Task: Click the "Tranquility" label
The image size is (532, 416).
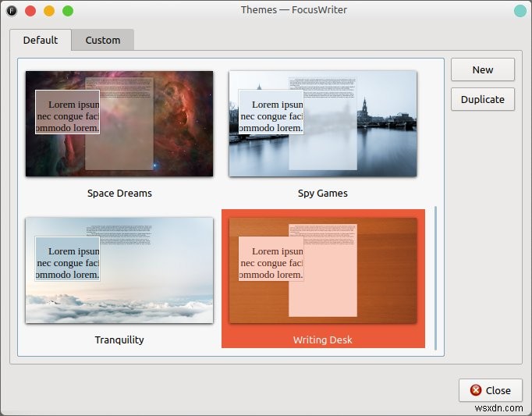Action: point(119,340)
